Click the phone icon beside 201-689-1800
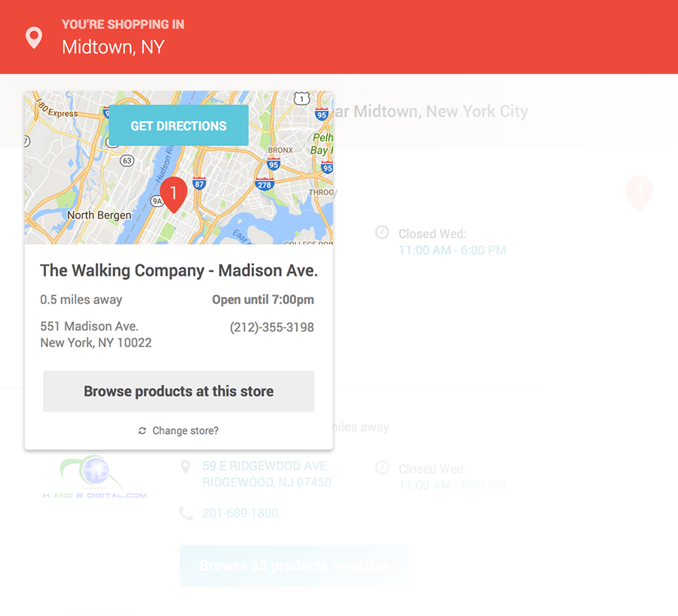Viewport: 678px width, 616px height. pyautogui.click(x=186, y=513)
